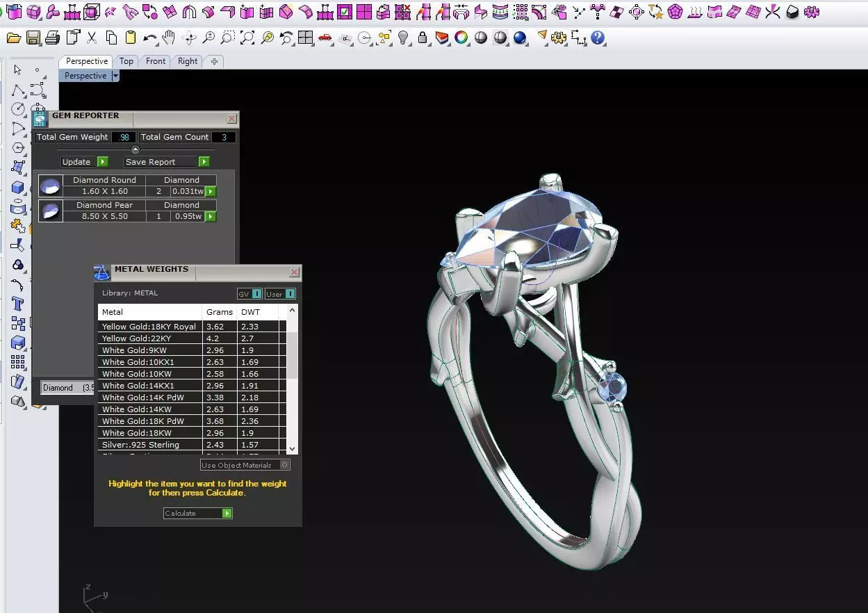Switch to the Top viewport tab

[126, 61]
